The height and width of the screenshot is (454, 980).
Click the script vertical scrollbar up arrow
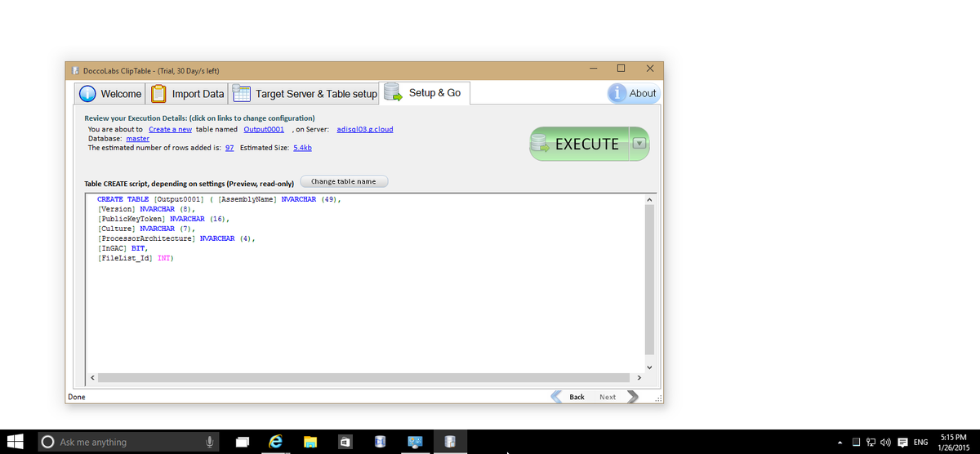tap(650, 199)
